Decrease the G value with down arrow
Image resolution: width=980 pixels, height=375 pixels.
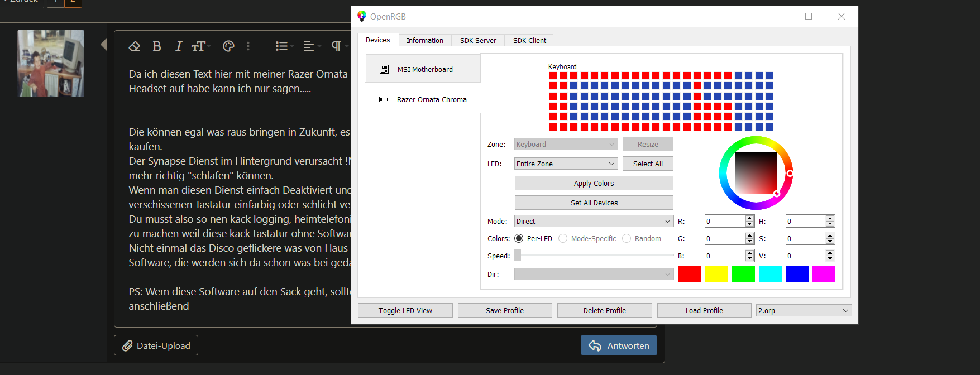pos(750,241)
